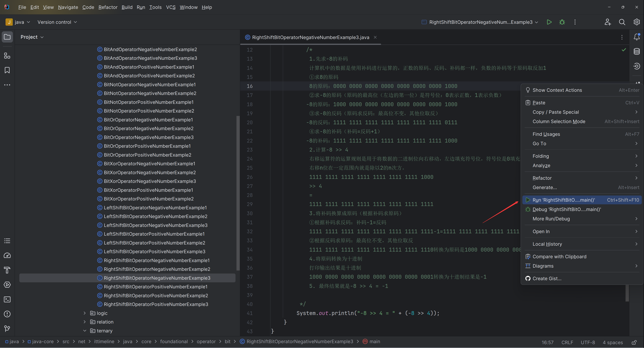Choose Generate... in context menu
644x348 pixels.
point(582,187)
